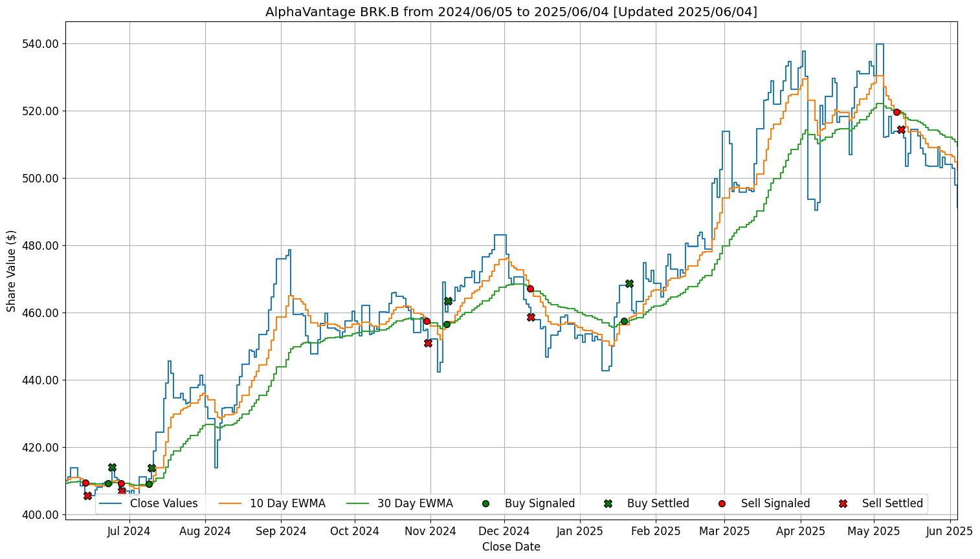
Task: Click the 440.00 y-axis tick label
Action: (41, 380)
